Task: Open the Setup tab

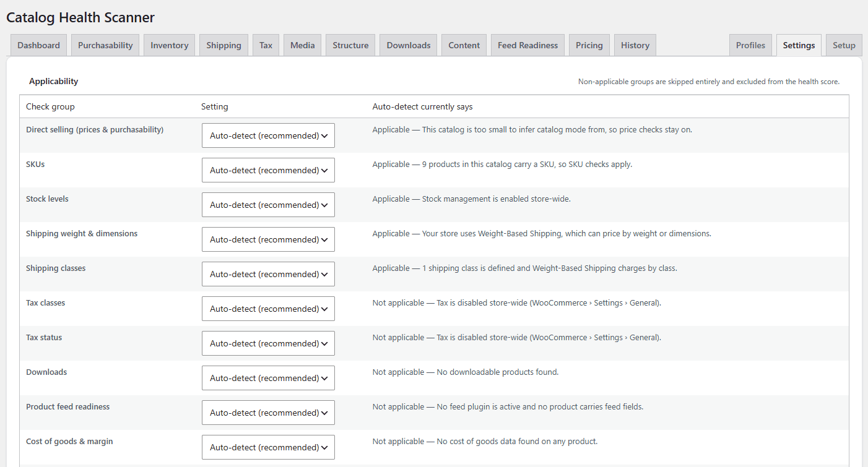Action: 844,45
